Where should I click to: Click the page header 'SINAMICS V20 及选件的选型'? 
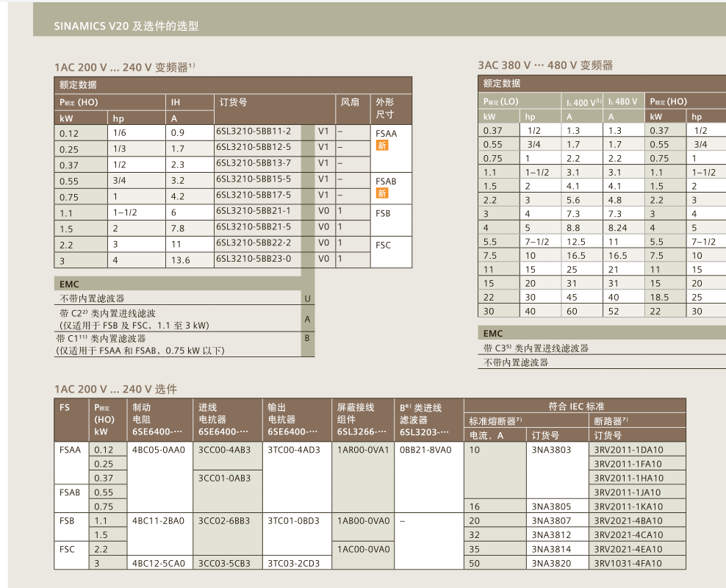pyautogui.click(x=126, y=26)
